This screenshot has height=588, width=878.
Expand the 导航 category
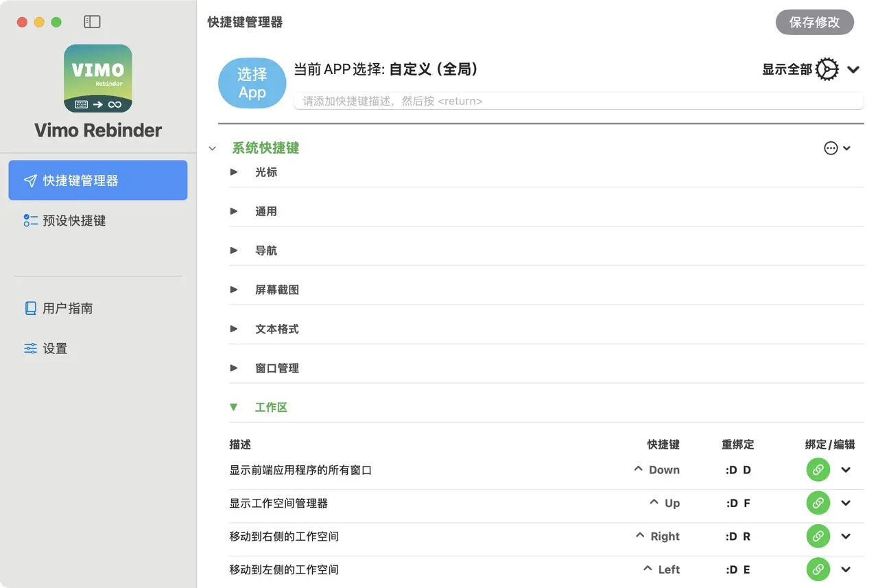234,250
